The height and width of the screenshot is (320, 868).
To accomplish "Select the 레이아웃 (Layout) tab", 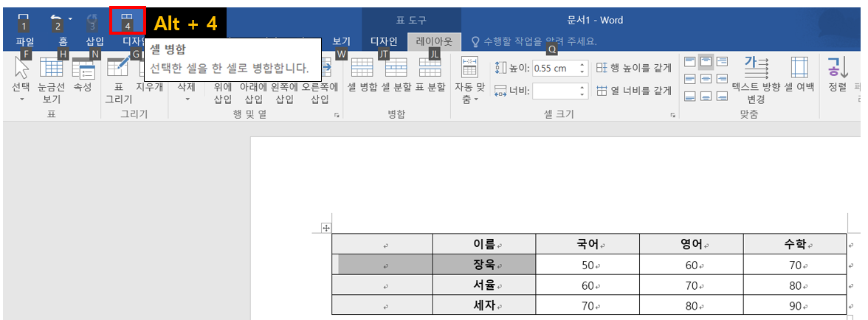I will coord(435,42).
